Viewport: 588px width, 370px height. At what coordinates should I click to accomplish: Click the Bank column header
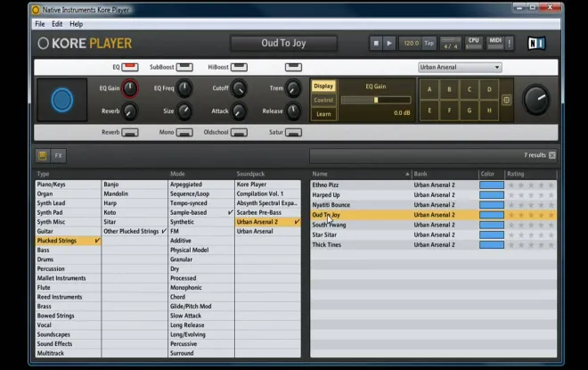tap(421, 174)
